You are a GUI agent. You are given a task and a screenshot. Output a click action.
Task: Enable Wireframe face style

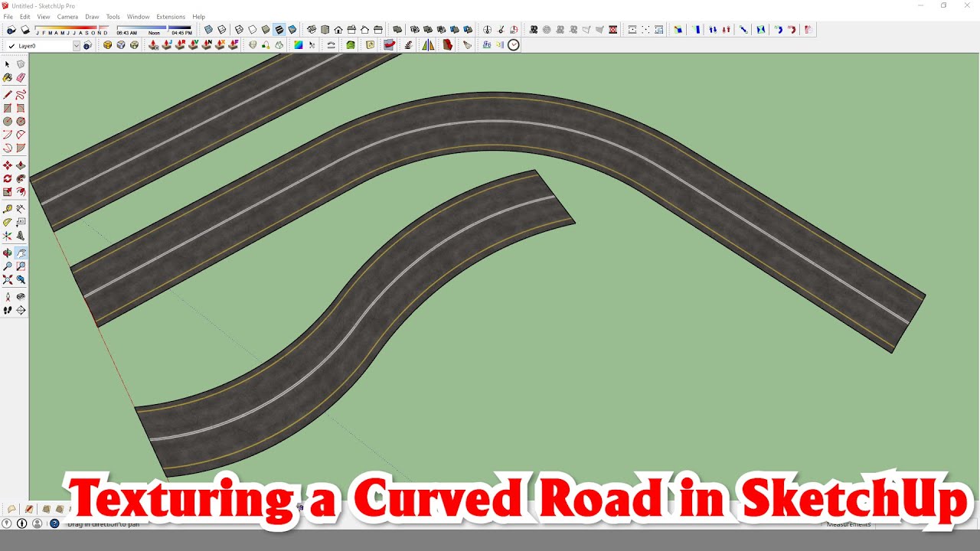[239, 30]
